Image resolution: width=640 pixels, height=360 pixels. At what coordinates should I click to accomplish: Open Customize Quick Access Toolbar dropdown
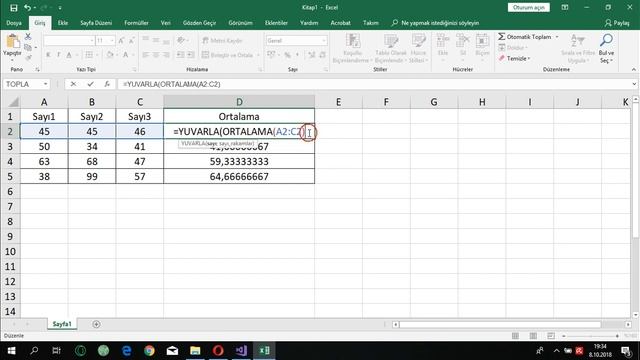[x=60, y=7]
